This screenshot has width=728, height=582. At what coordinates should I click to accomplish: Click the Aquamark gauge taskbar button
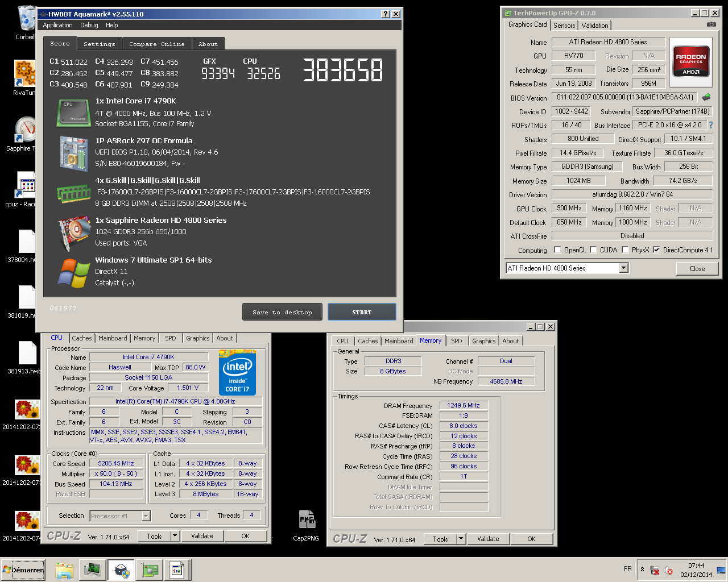[121, 569]
